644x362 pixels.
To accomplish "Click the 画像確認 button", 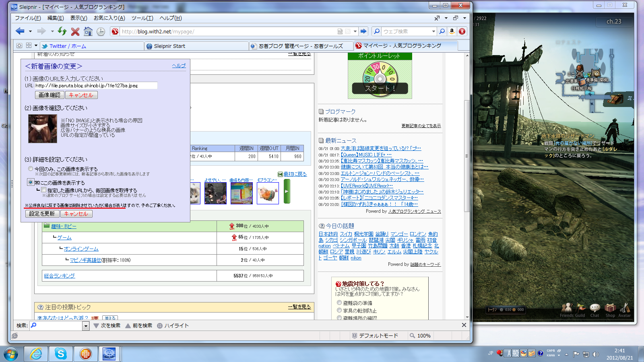I will pos(50,95).
